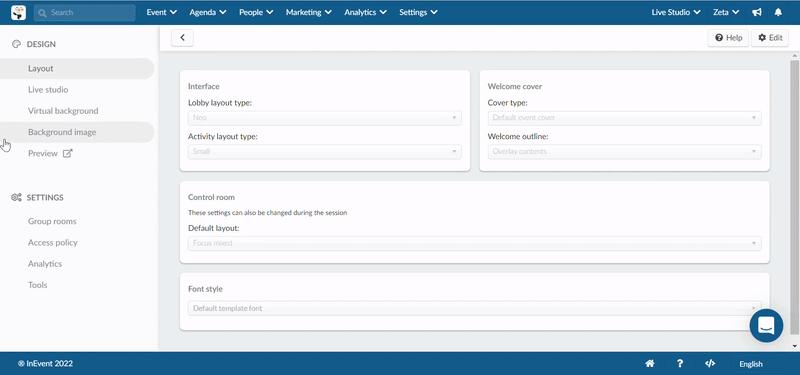Open the Analytics top menu

tap(365, 12)
